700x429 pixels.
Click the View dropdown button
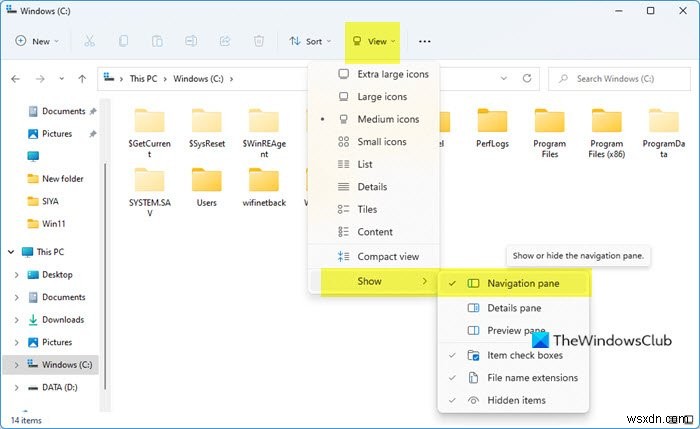tap(373, 41)
